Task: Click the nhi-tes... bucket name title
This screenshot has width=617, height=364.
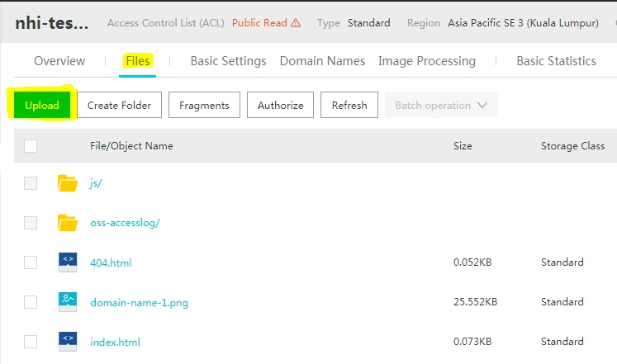Action: 51,23
